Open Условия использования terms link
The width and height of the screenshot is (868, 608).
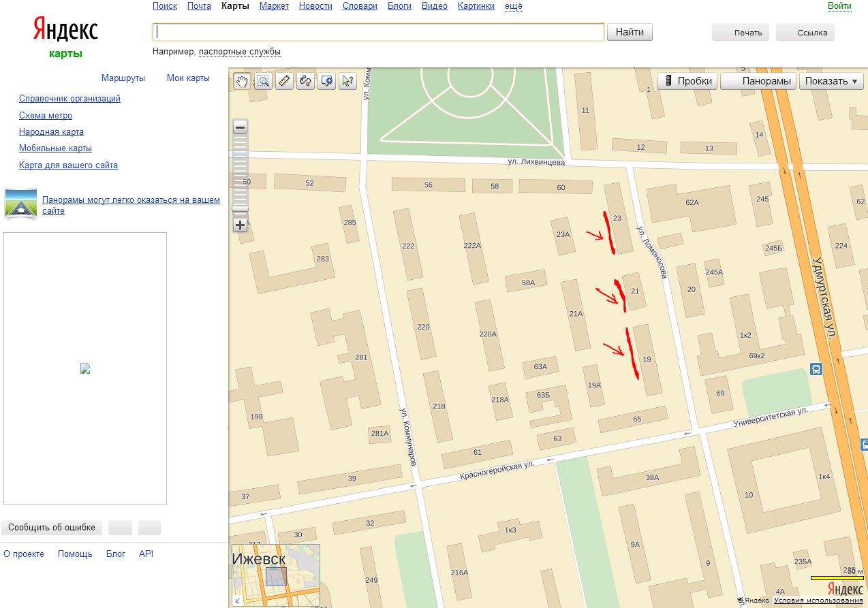818,601
